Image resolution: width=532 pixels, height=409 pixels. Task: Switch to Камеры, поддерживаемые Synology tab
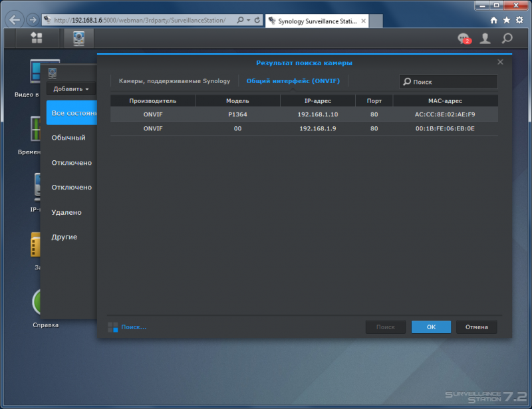tap(174, 81)
